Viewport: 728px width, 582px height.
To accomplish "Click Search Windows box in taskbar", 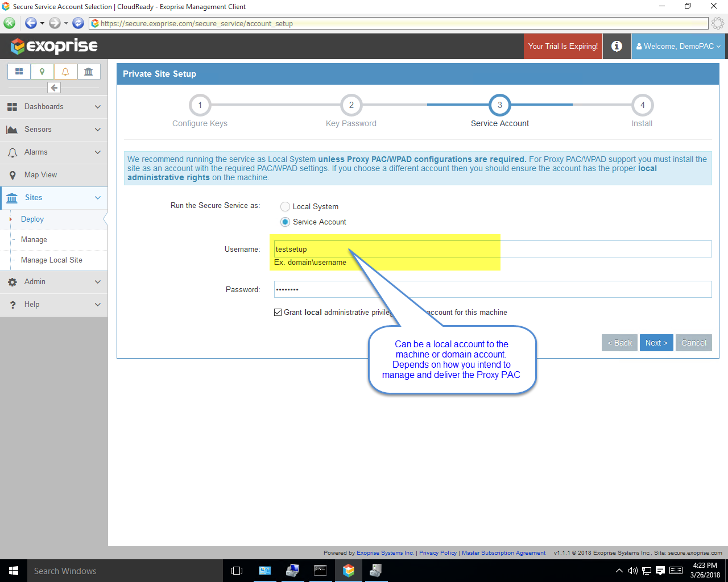I will click(x=125, y=571).
